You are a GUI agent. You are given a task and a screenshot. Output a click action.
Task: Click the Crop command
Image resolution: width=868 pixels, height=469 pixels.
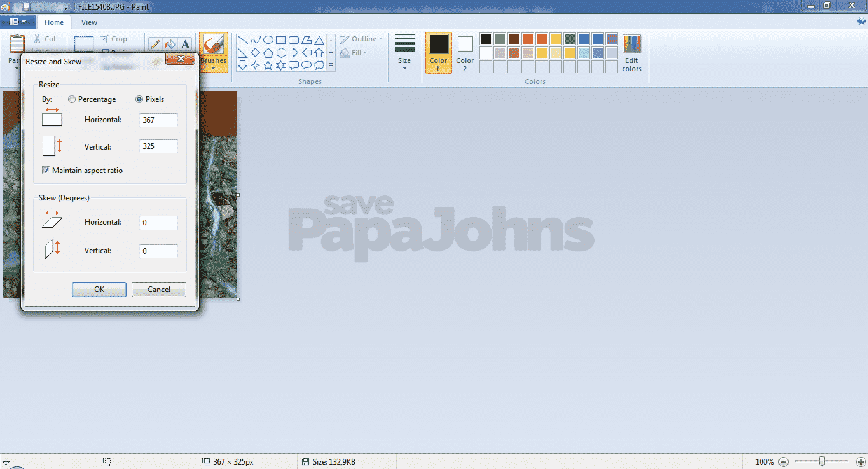coord(114,39)
